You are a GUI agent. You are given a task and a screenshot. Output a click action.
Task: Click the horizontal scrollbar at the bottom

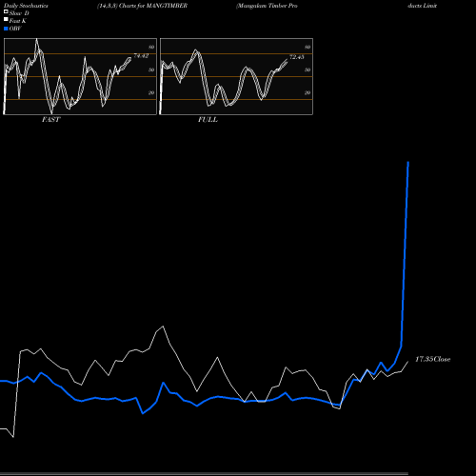tap(204, 473)
